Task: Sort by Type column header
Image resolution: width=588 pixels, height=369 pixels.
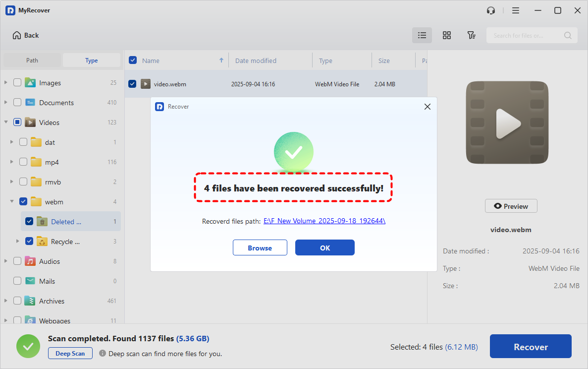Action: point(325,61)
